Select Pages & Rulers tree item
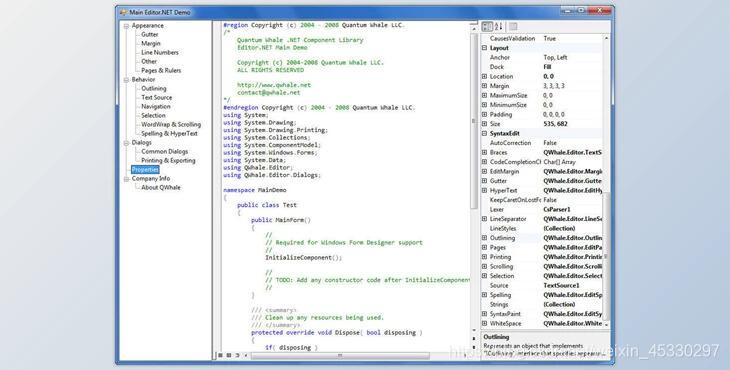The image size is (730, 370). click(x=161, y=71)
